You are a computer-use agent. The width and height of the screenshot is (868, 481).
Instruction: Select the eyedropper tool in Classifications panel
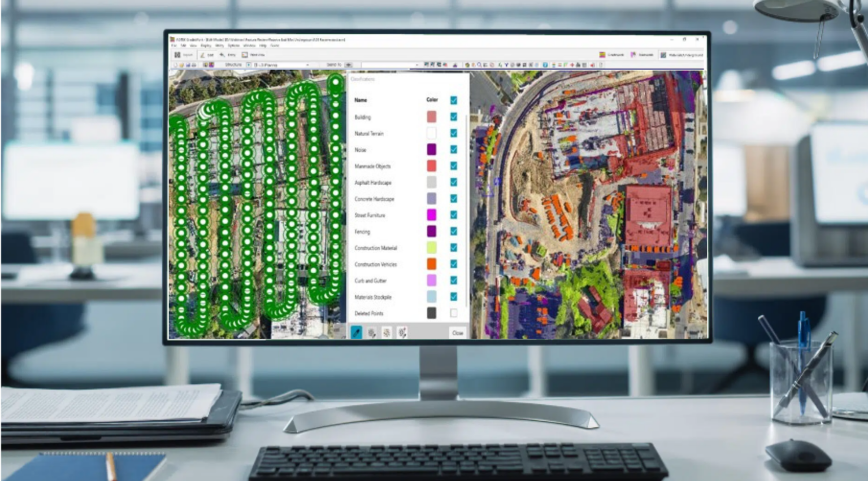click(356, 333)
